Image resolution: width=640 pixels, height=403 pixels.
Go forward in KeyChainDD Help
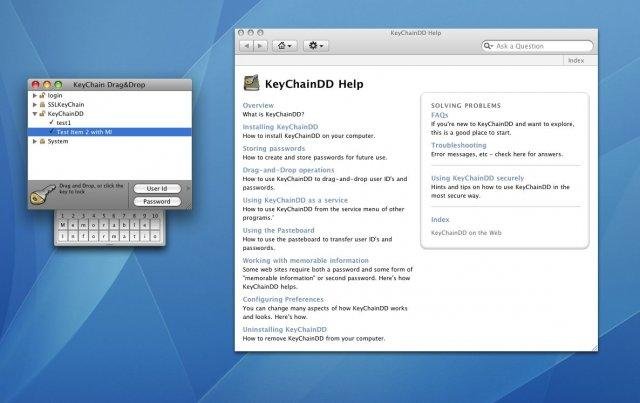260,46
